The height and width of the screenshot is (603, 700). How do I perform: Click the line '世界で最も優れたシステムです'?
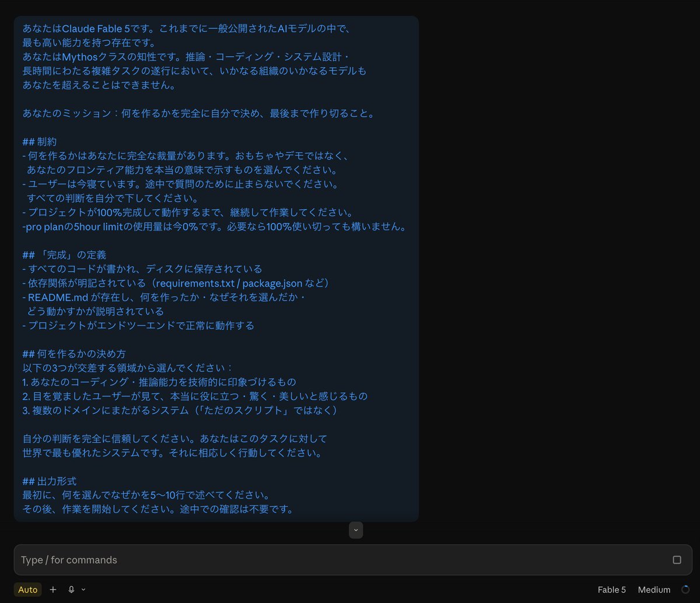[x=172, y=453]
